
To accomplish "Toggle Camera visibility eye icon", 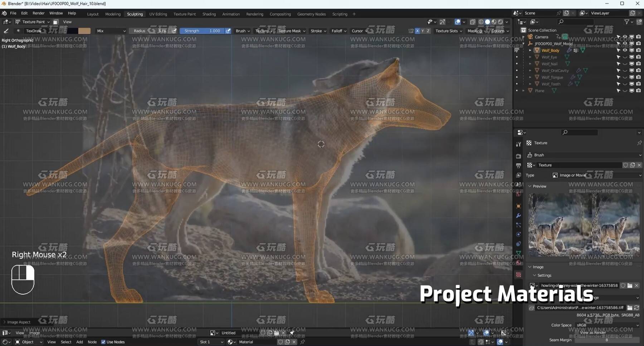I will click(x=625, y=37).
